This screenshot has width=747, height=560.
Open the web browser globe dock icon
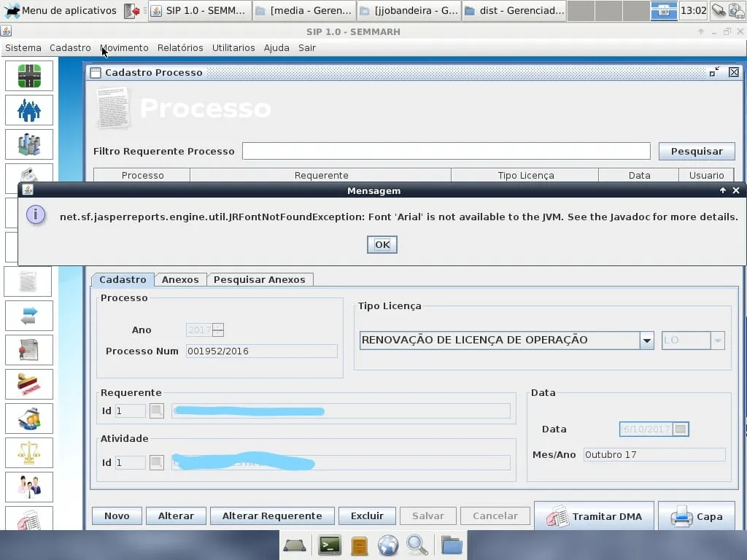click(388, 545)
